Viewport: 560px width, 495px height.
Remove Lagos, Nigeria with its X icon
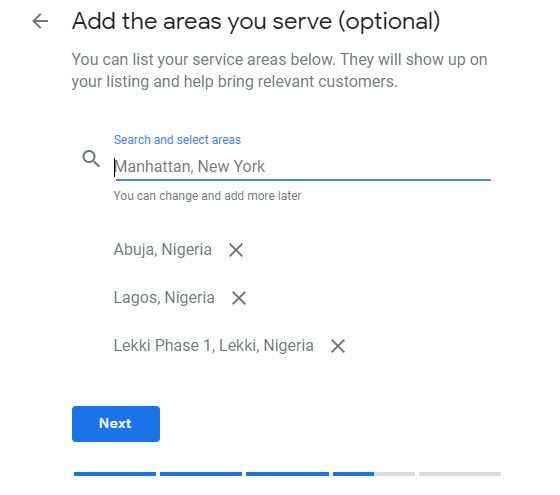point(239,298)
